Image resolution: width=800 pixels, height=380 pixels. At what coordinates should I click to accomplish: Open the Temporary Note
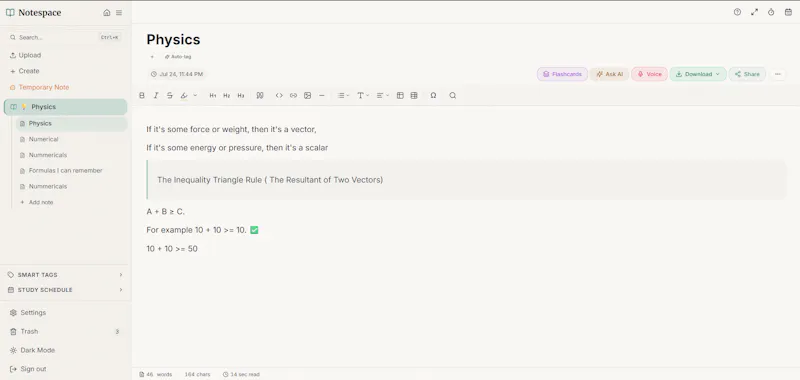39,87
